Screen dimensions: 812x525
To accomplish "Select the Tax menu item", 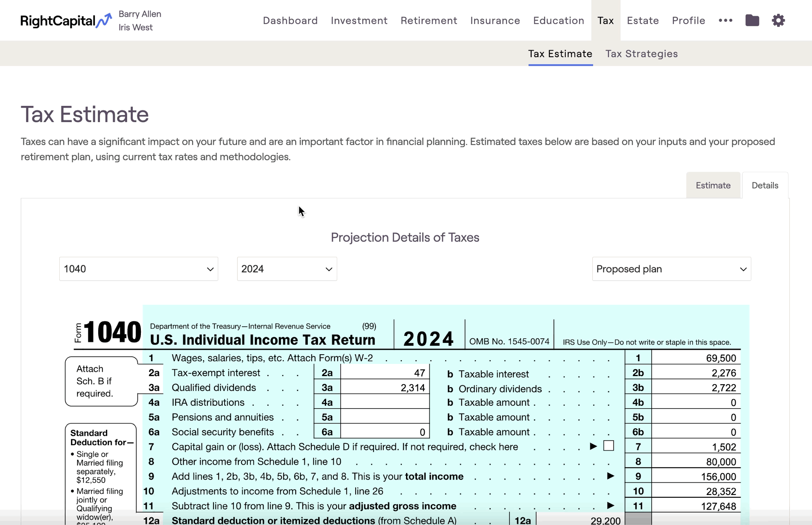I will 605,20.
